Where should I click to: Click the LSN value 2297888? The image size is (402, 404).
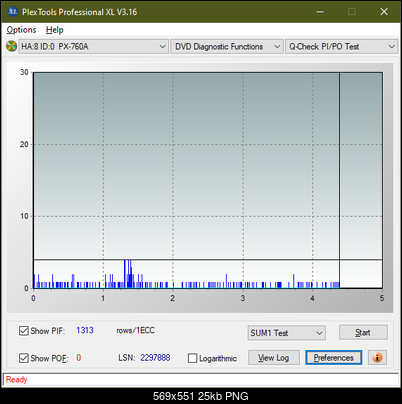click(155, 358)
